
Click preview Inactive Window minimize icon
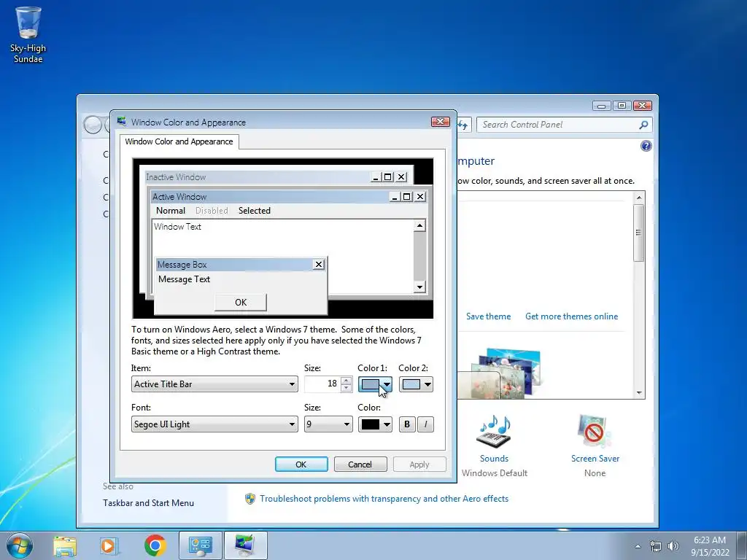click(x=376, y=177)
